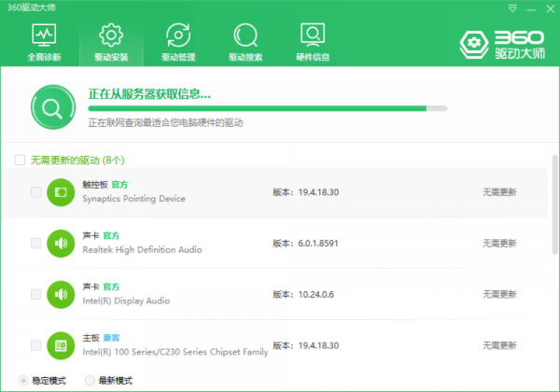This screenshot has width=560, height=392.
Task: Click the touchpad device icon
Action: (x=61, y=192)
